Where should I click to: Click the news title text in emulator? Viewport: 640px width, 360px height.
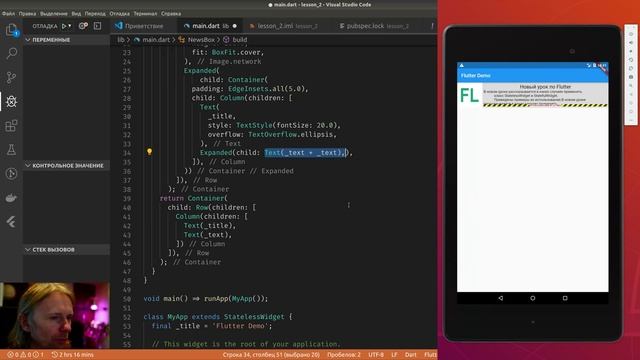545,87
